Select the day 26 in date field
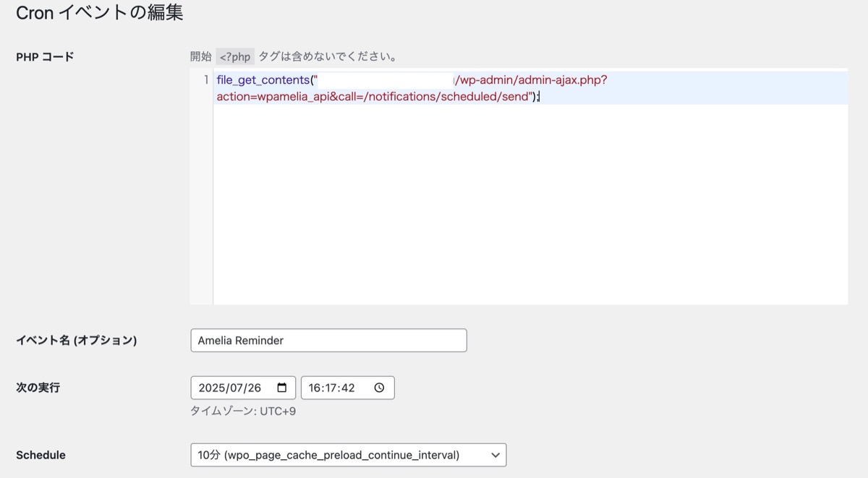Viewport: 868px width, 478px height. [x=253, y=388]
